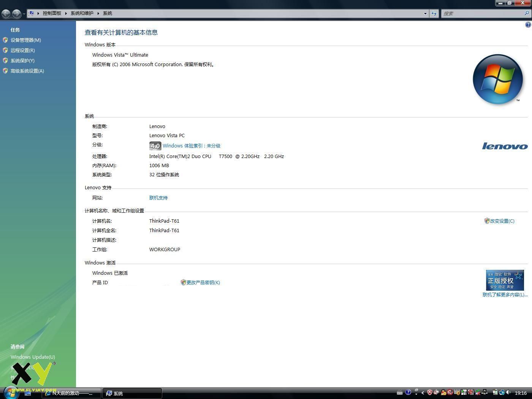Click the WORKGROUP value text

[x=165, y=249]
